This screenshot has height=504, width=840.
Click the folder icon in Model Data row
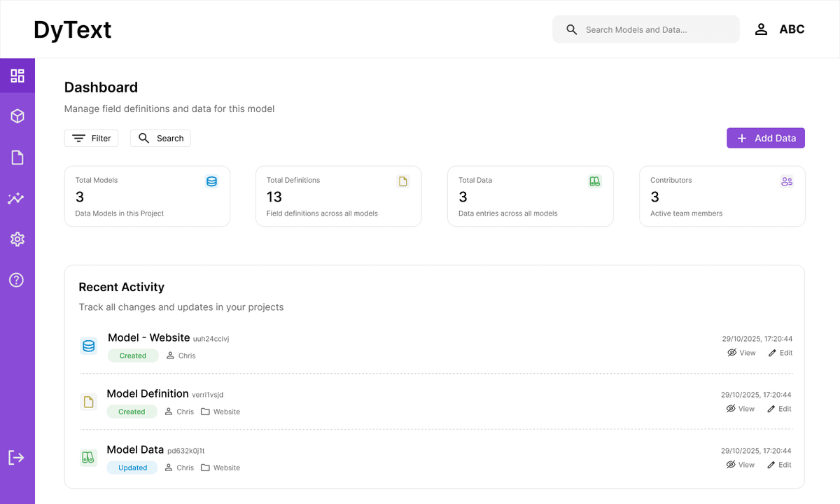(x=205, y=468)
